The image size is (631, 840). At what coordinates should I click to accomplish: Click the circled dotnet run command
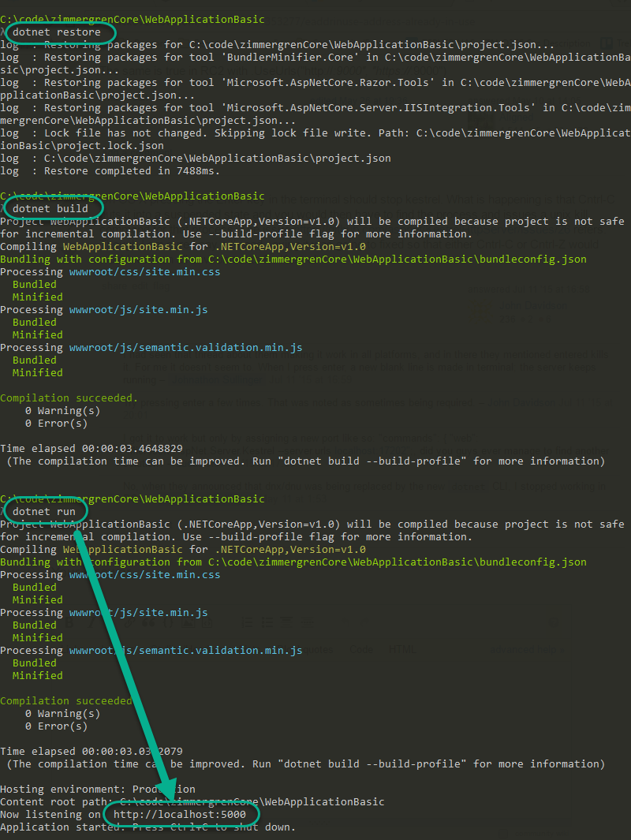[45, 510]
